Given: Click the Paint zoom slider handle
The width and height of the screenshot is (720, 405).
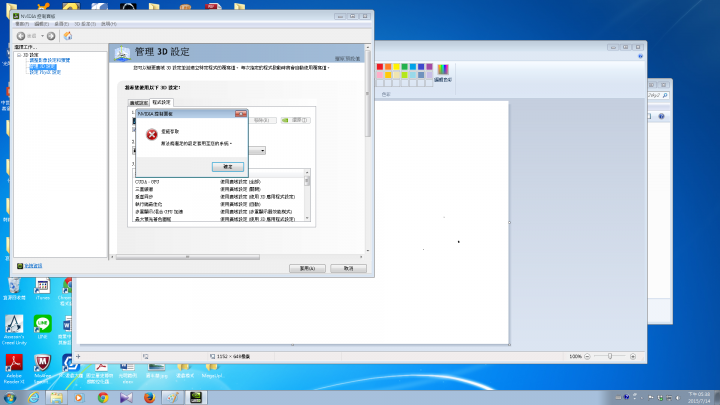Looking at the screenshot, I should click(610, 356).
